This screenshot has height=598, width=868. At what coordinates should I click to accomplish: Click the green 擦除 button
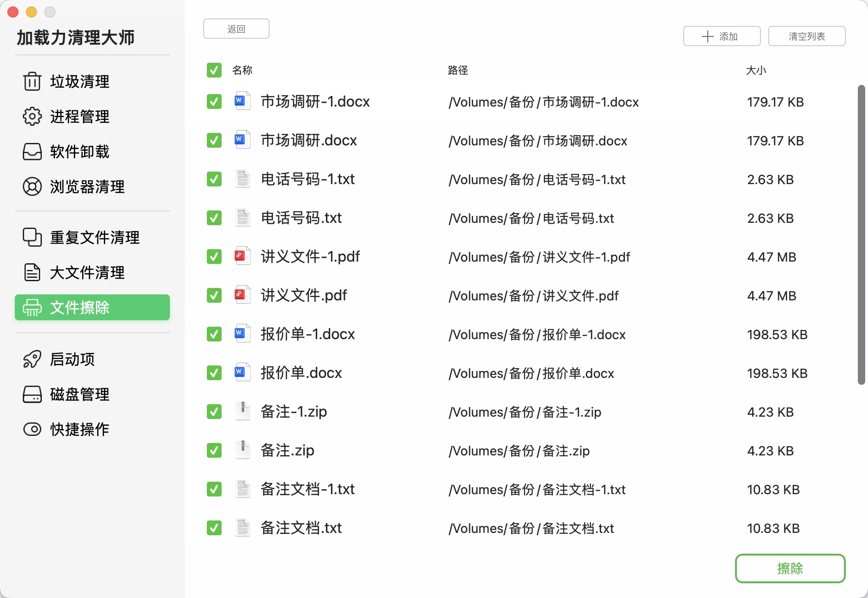pos(790,568)
